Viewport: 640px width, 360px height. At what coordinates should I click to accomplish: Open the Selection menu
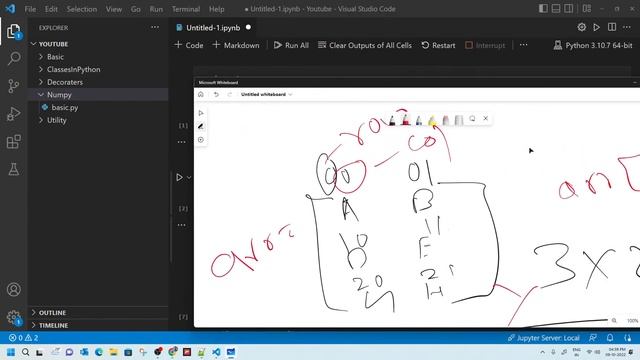[x=82, y=9]
